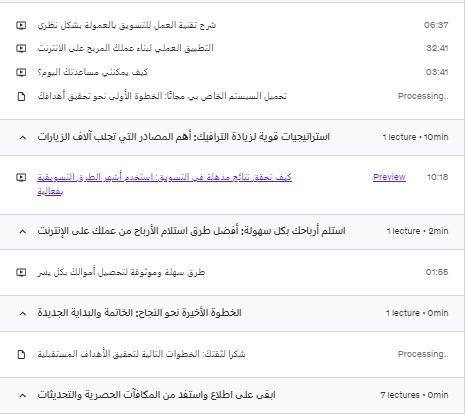Collapse the section with 1 lecture • 0min
Image resolution: width=467 pixels, height=415 pixels.
(23, 313)
